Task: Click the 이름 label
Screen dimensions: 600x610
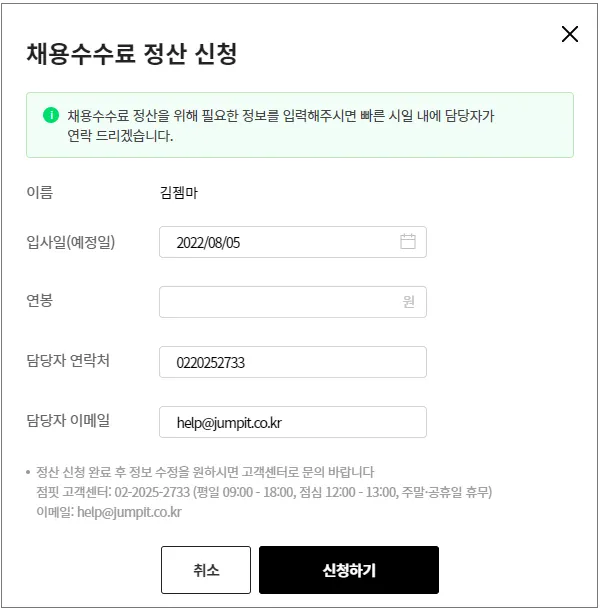Action: click(40, 192)
